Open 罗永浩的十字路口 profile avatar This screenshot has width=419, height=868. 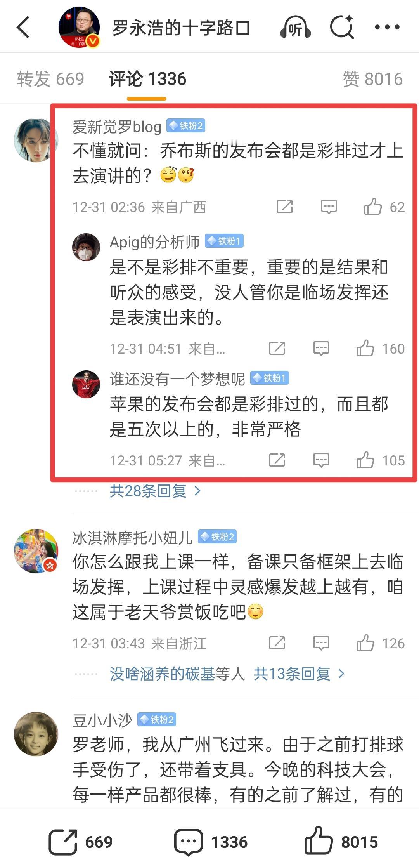[x=80, y=27]
